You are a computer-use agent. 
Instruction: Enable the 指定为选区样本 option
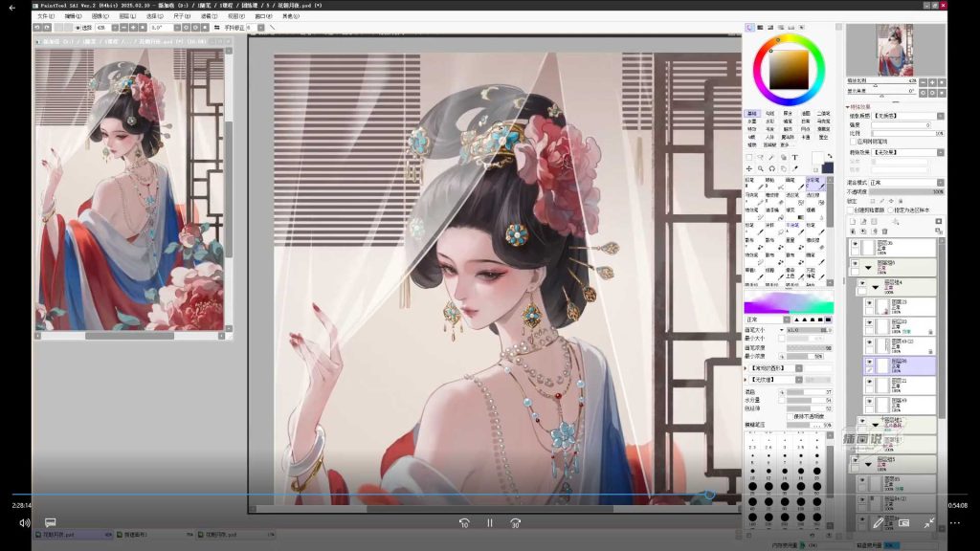891,209
